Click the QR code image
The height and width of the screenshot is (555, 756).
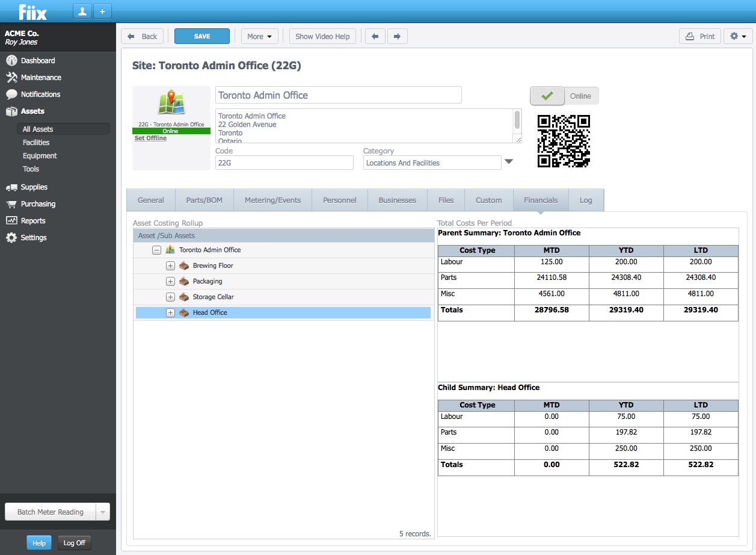[564, 141]
